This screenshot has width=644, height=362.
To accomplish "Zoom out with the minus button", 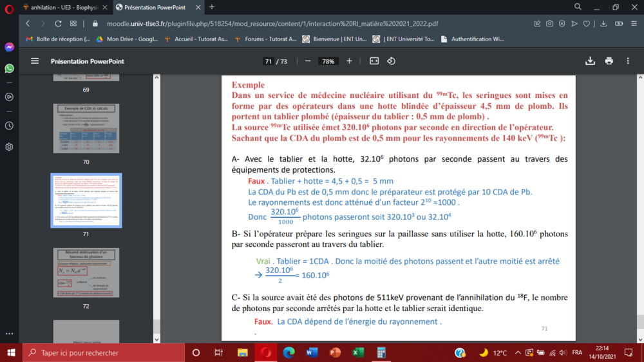I will pyautogui.click(x=307, y=61).
